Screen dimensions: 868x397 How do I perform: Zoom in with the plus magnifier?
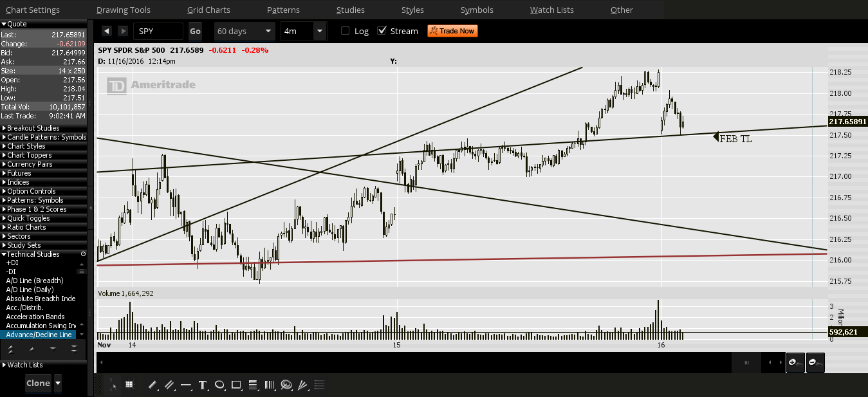[795, 363]
